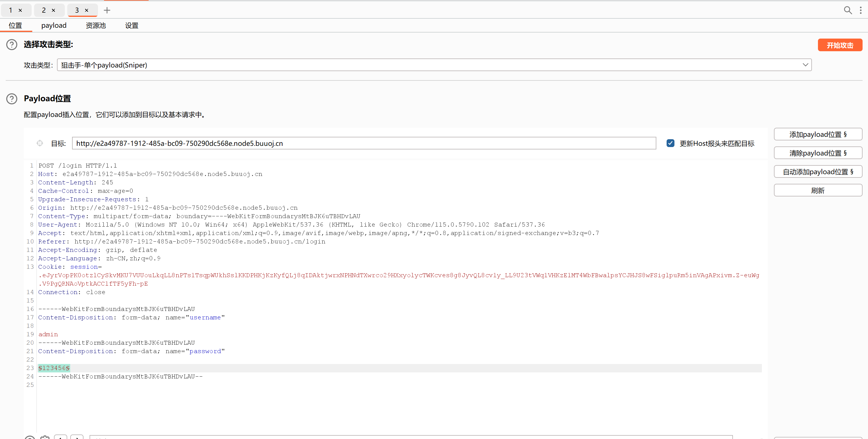The height and width of the screenshot is (439, 868).
Task: Open the 设置 tab
Action: [131, 26]
